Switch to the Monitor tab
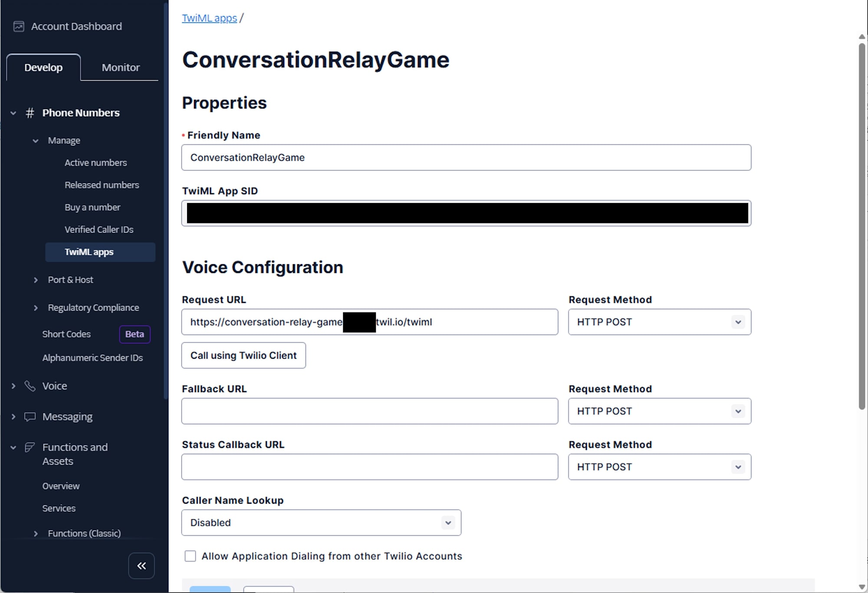This screenshot has width=868, height=593. [121, 68]
